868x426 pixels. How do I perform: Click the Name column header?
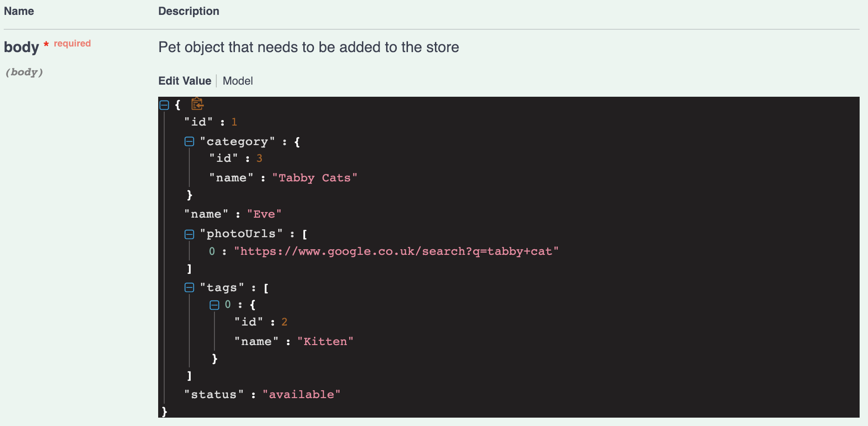pos(19,11)
